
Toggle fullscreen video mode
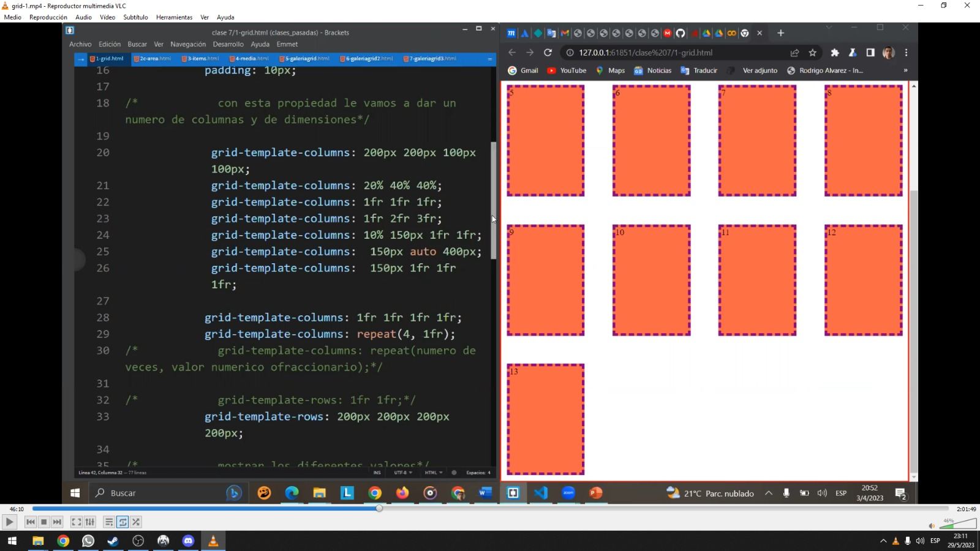pos(76,522)
